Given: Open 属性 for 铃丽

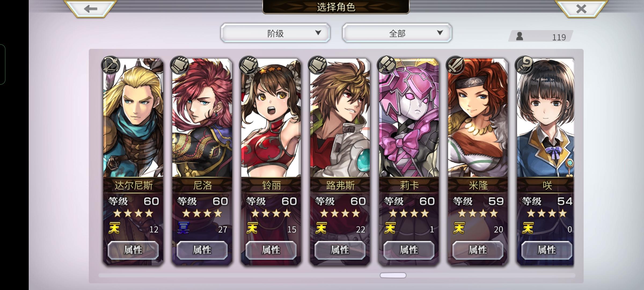Looking at the screenshot, I should click(x=271, y=250).
